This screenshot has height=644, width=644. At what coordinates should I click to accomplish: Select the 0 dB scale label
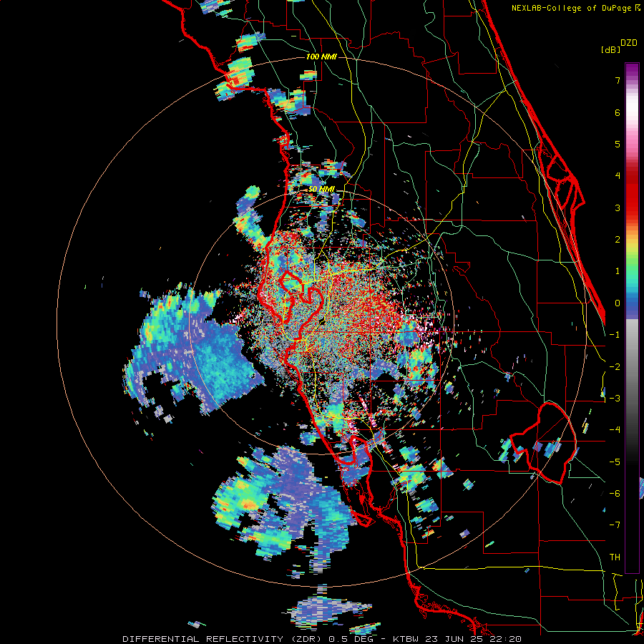coord(618,303)
